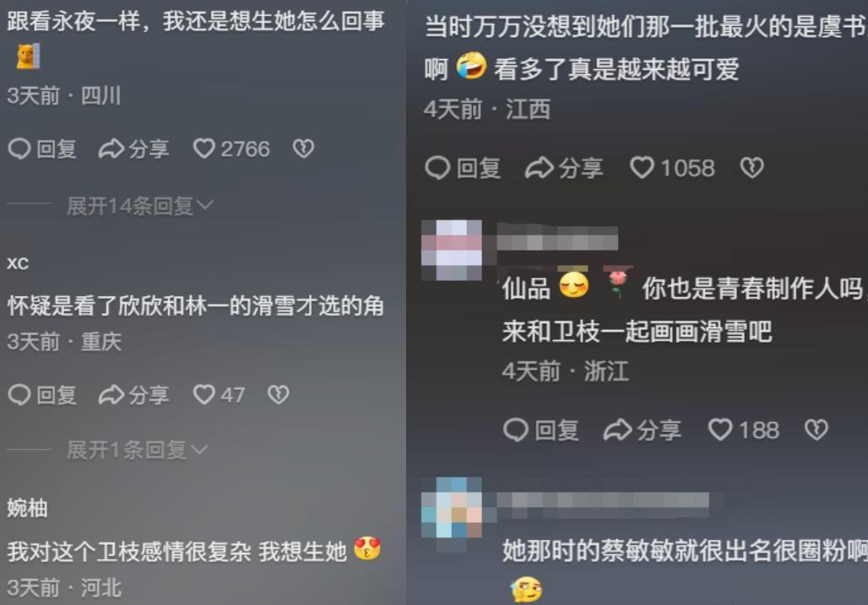Like the comment with 2766 likes

[x=231, y=149]
